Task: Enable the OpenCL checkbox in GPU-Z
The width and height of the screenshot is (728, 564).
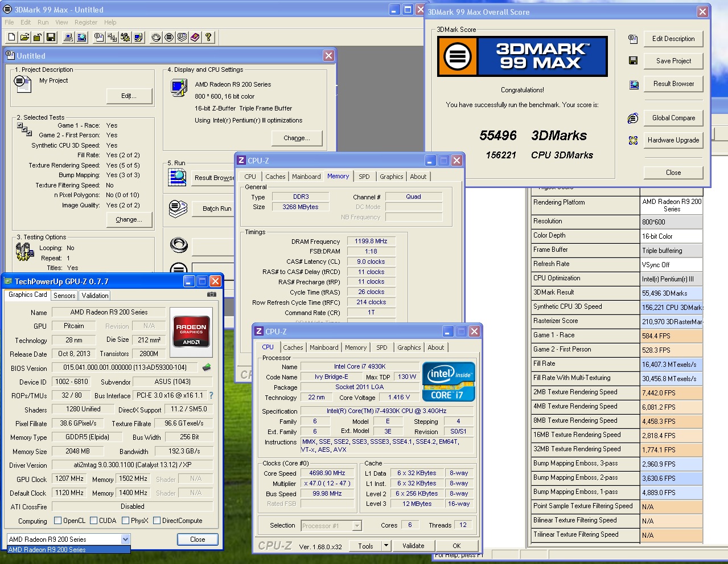Action: pos(57,521)
